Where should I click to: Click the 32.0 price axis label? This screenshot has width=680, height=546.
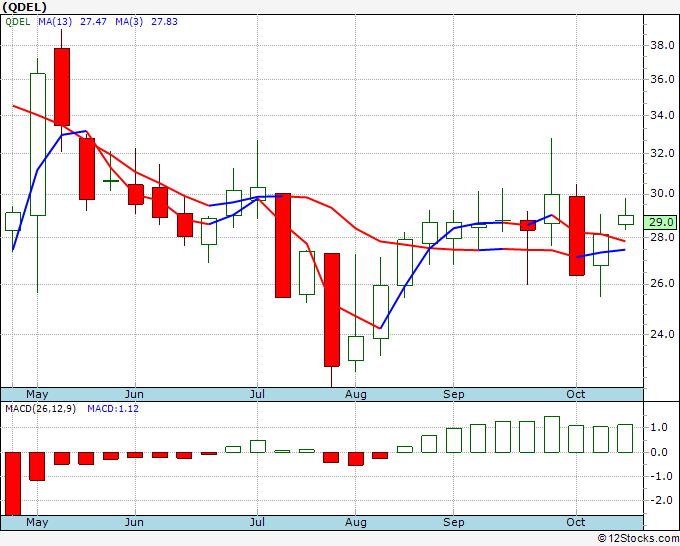(x=662, y=153)
